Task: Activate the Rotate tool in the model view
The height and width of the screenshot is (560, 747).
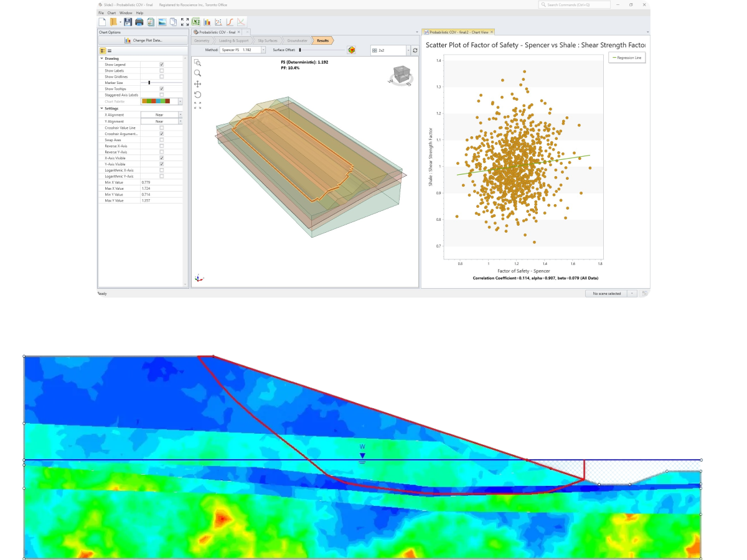Action: pyautogui.click(x=197, y=95)
